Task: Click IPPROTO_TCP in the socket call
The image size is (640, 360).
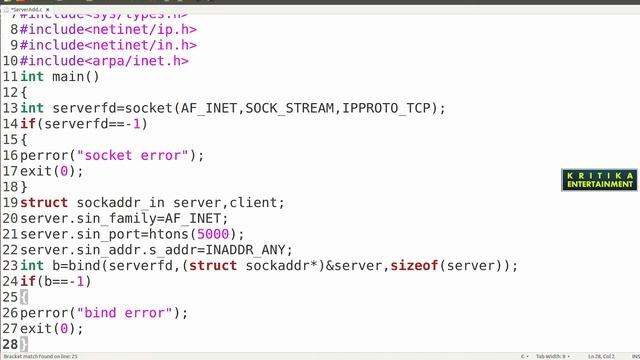Action: point(387,108)
